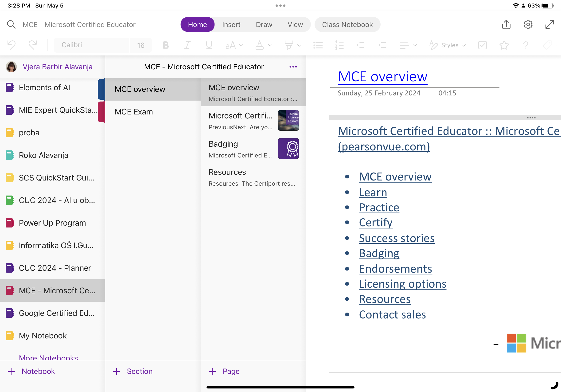The height and width of the screenshot is (392, 561).
Task: Follow the Endorsements link
Action: 396,269
